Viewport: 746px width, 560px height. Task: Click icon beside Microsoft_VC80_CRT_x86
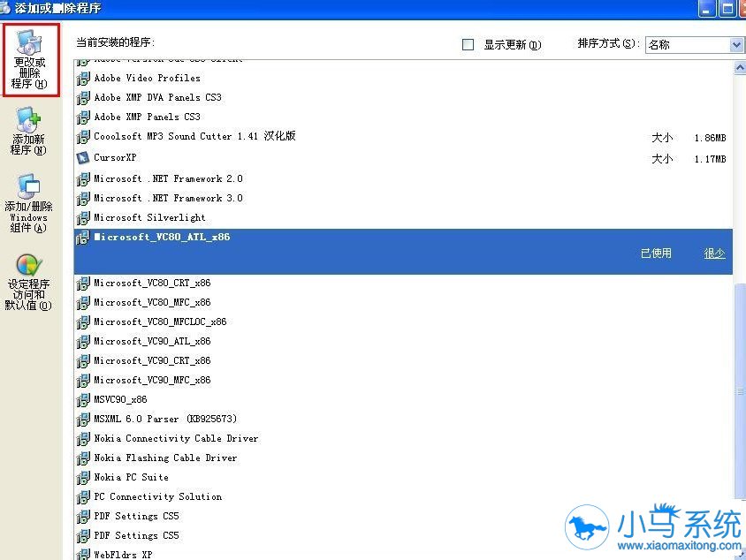pyautogui.click(x=83, y=284)
